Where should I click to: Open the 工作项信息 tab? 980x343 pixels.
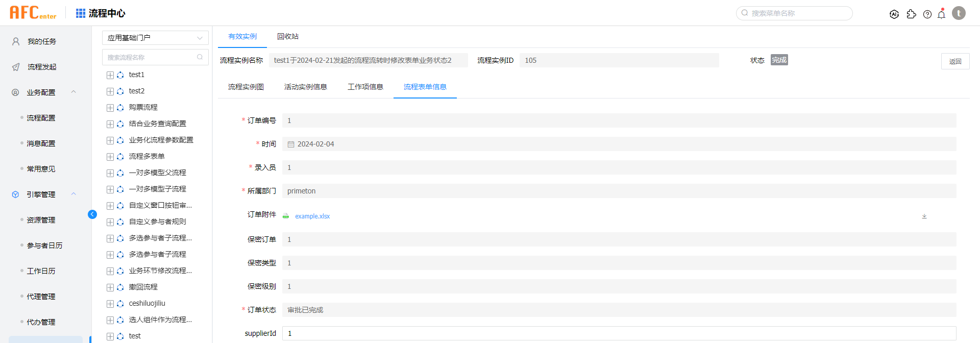[365, 87]
